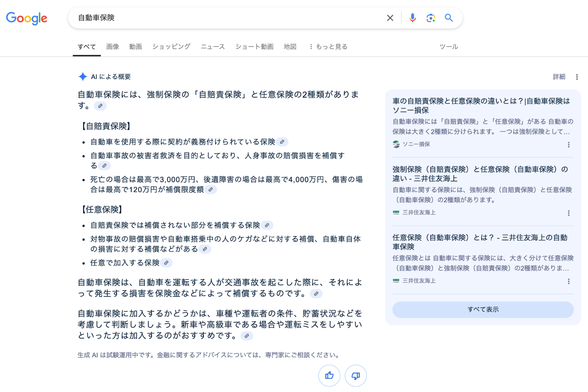Click the ソニー損保 favicon
This screenshot has height=392, width=588.
coord(396,144)
